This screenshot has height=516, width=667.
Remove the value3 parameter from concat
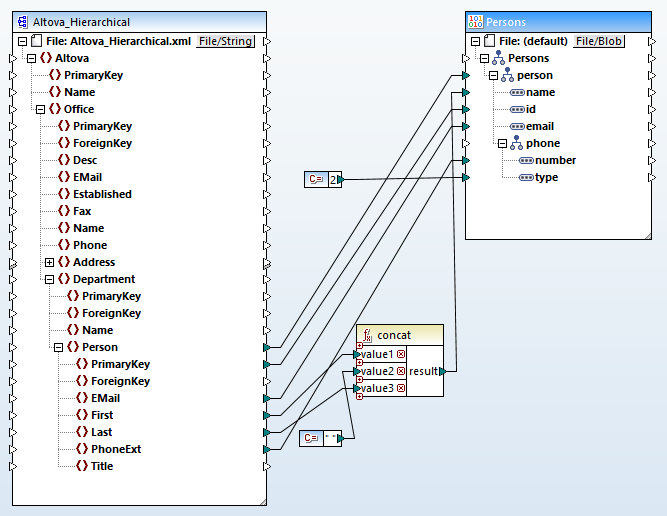tap(401, 389)
